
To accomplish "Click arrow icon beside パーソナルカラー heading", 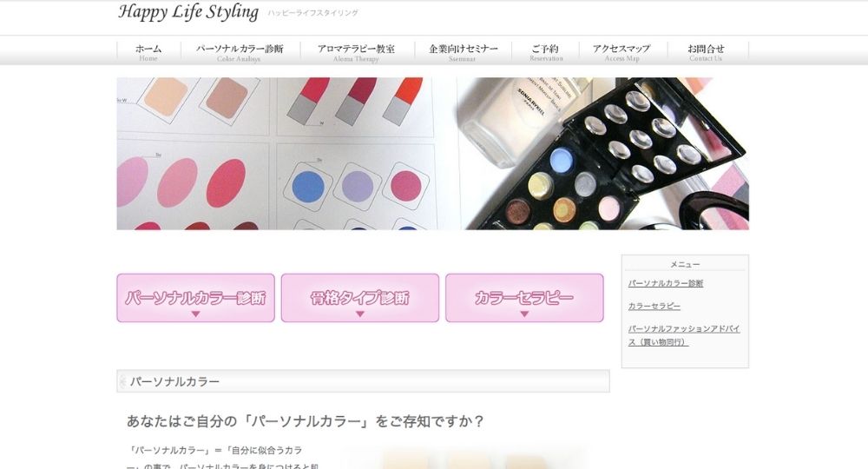I will click(x=123, y=381).
